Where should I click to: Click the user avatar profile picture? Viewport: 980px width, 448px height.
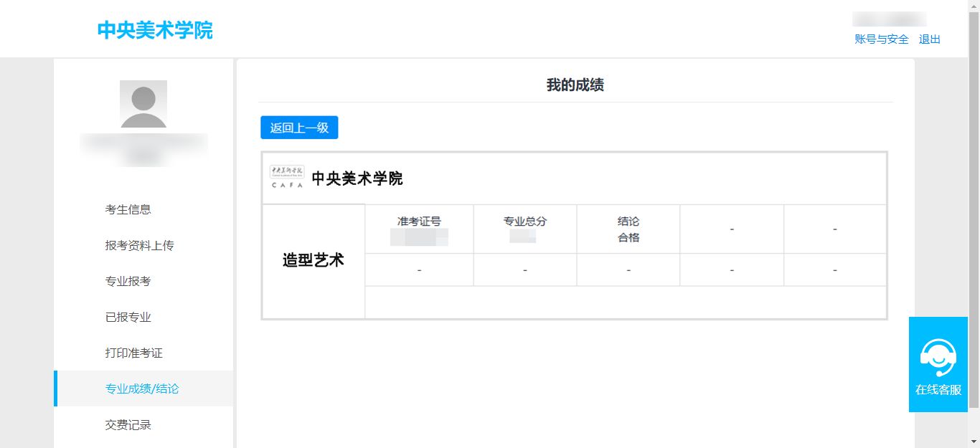click(x=143, y=104)
